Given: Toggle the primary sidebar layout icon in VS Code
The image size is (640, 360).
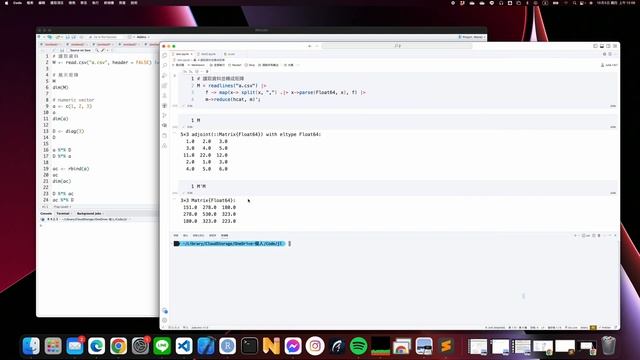Looking at the screenshot, I should point(596,46).
